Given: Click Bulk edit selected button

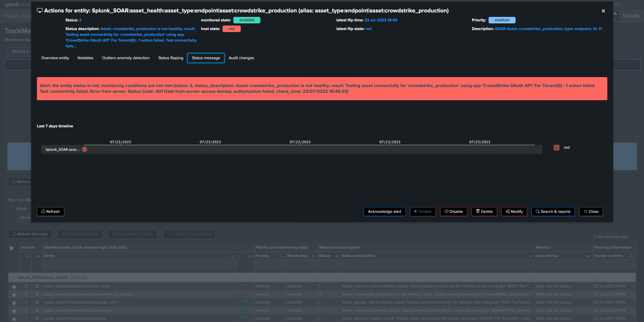Looking at the screenshot, I should (x=80, y=234).
